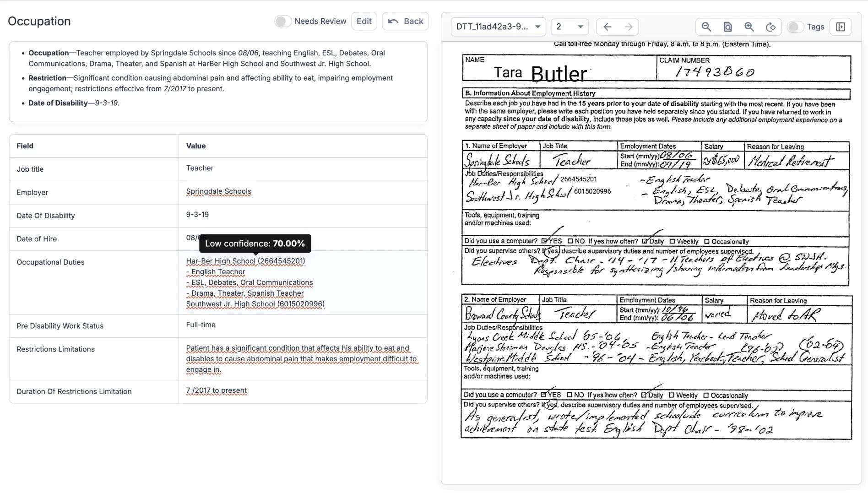
Task: Enable the Tags toggle
Action: coord(795,27)
